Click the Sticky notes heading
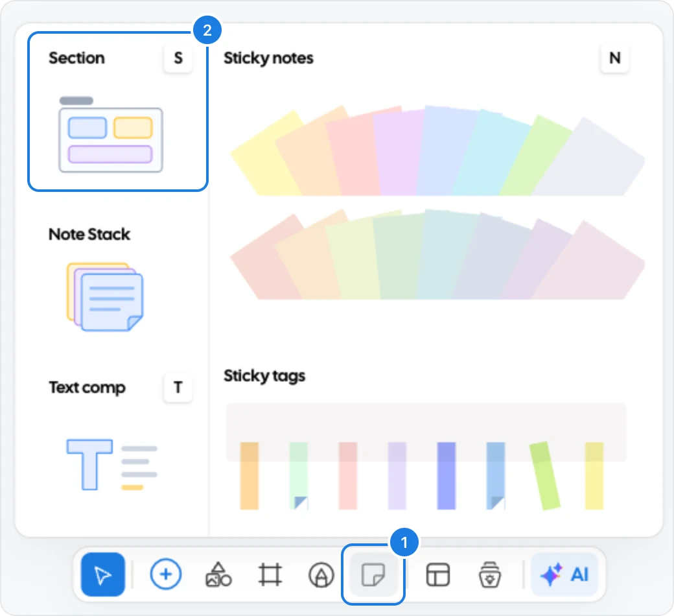Screen dimensions: 674x616 pos(268,58)
